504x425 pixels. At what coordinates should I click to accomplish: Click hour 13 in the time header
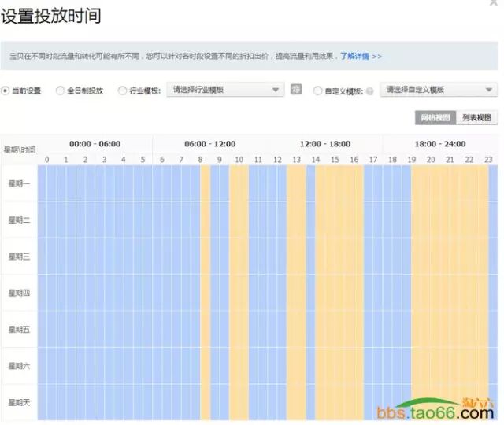(x=296, y=160)
